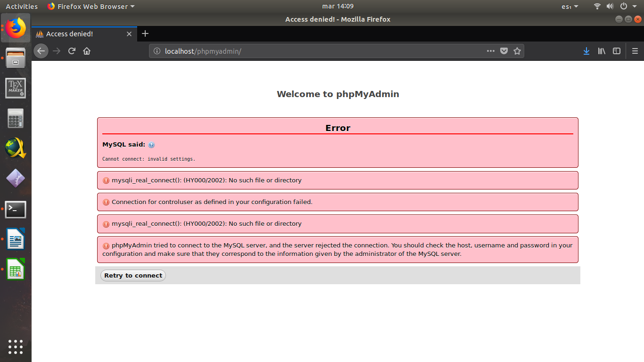The width and height of the screenshot is (644, 362).
Task: Open the Terminal from the dock
Action: coord(16,209)
